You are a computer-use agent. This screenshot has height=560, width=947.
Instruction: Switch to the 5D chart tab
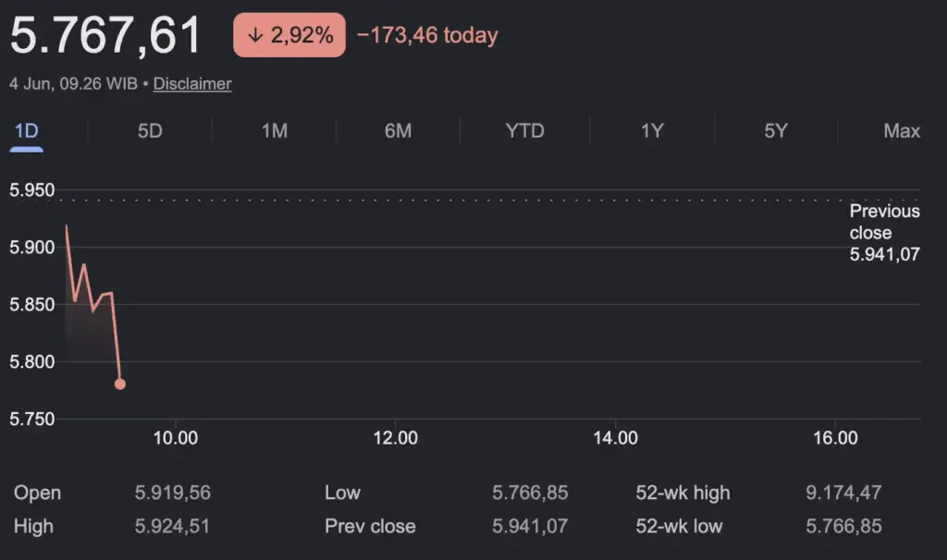(150, 131)
